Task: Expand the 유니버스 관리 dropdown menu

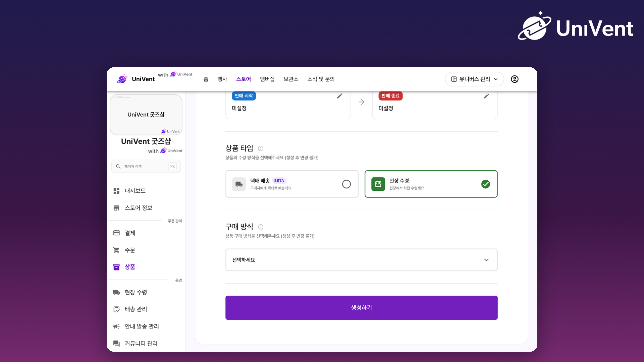Action: [x=474, y=79]
